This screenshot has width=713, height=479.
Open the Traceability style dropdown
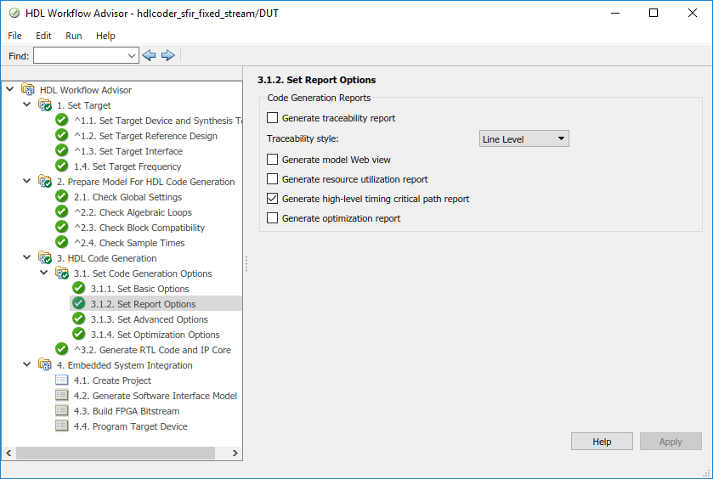[x=524, y=139]
